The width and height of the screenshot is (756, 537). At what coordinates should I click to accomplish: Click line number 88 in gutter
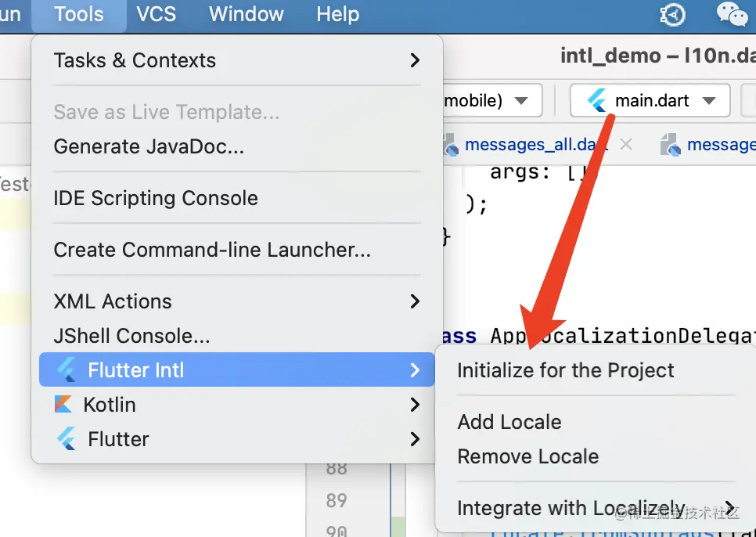336,468
